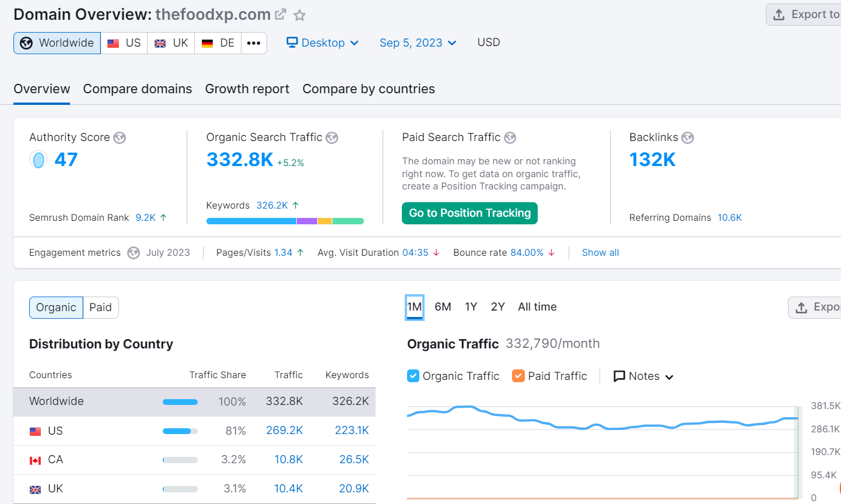Image resolution: width=841 pixels, height=504 pixels.
Task: Click the purple segment of keywords bar
Action: tap(307, 221)
